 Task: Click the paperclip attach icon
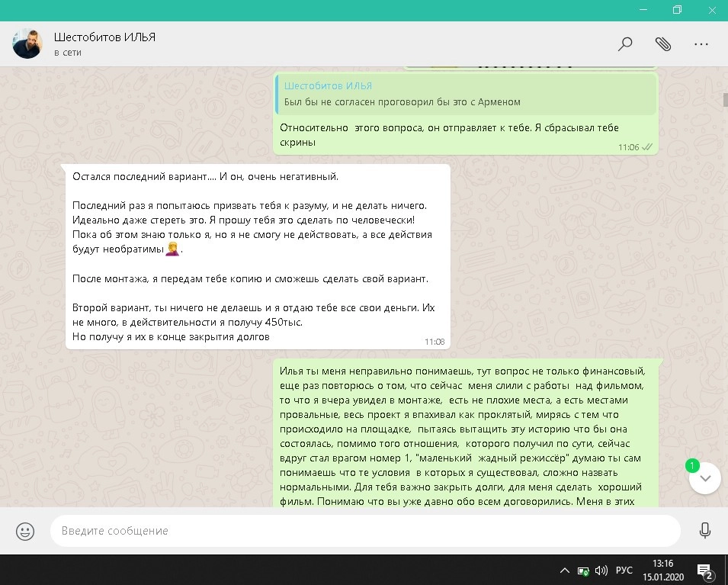[663, 44]
